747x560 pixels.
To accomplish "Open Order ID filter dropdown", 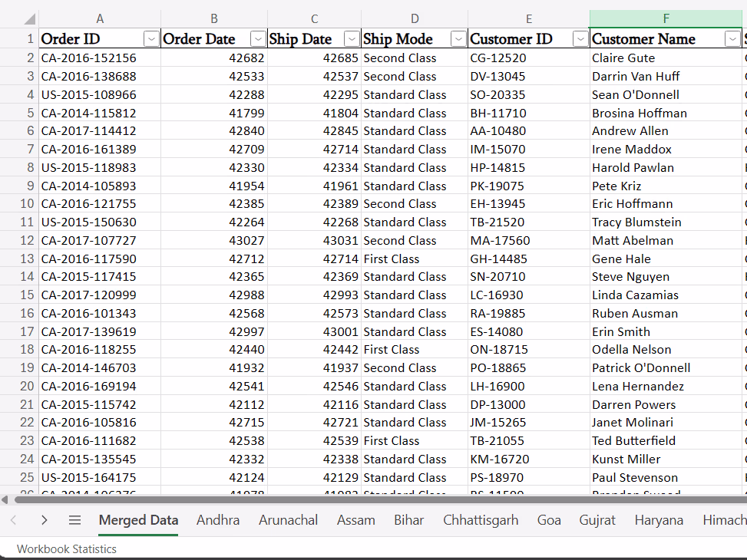I will (151, 38).
